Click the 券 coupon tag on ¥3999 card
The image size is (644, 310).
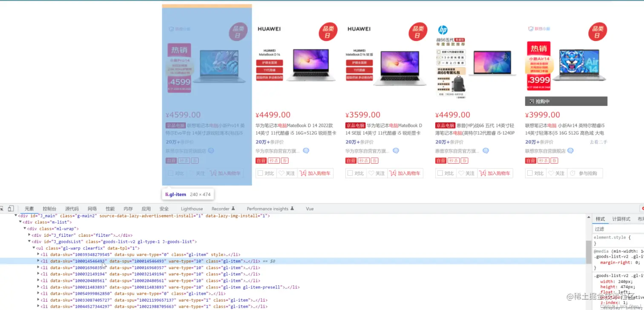pyautogui.click(x=554, y=161)
